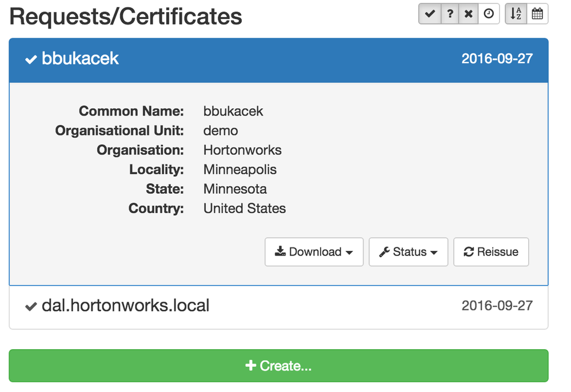Toggle the question mark pending filter
The height and width of the screenshot is (392, 571).
coord(450,14)
